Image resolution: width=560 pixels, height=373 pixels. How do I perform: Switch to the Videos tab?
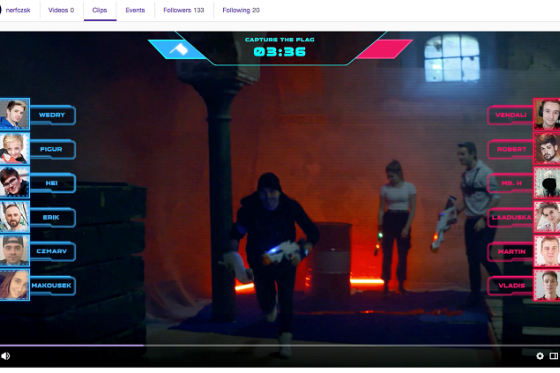[61, 10]
